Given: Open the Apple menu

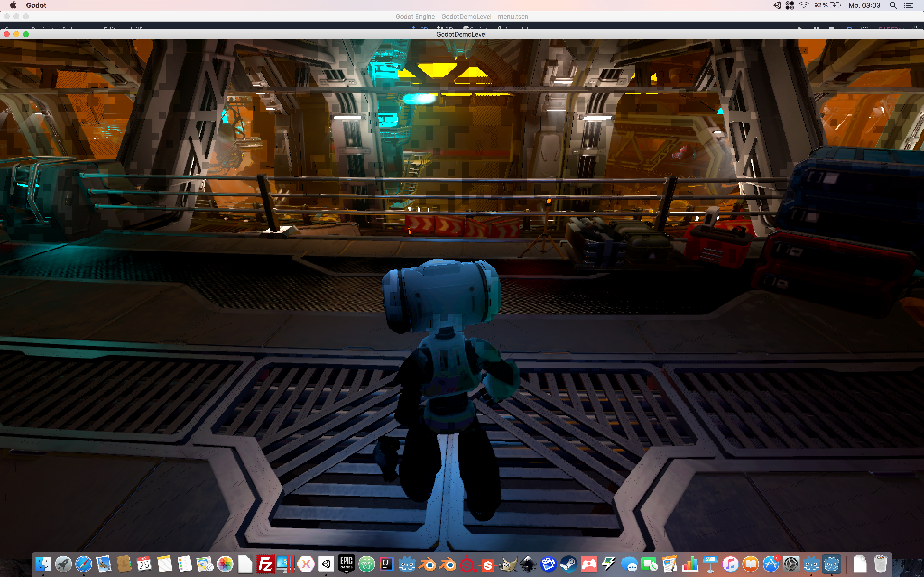Looking at the screenshot, I should click(x=13, y=5).
